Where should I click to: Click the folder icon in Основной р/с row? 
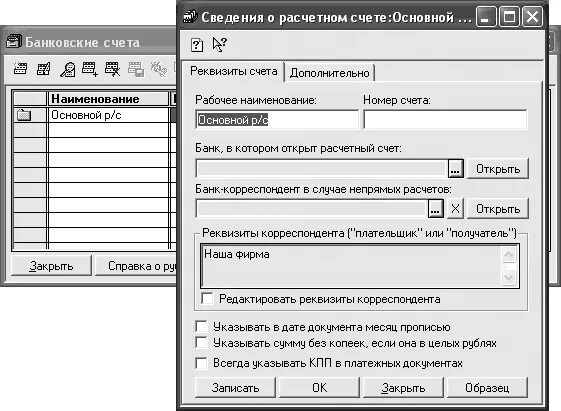click(x=24, y=115)
